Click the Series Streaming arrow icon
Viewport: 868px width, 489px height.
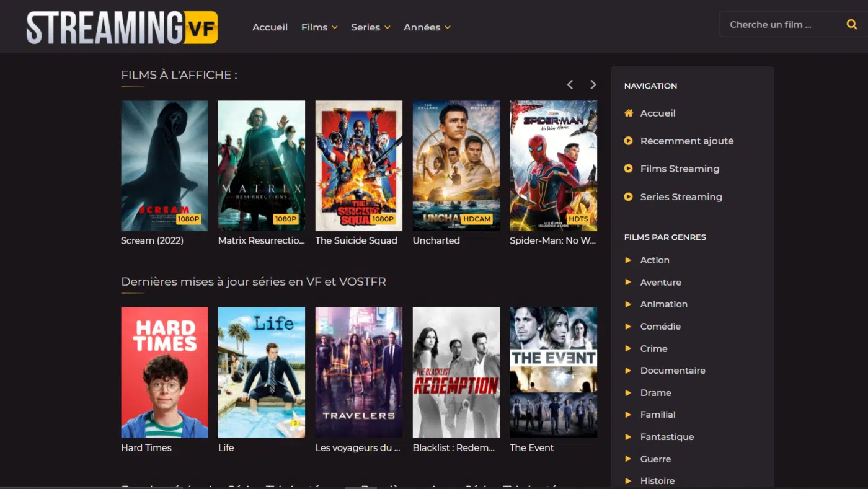(628, 196)
